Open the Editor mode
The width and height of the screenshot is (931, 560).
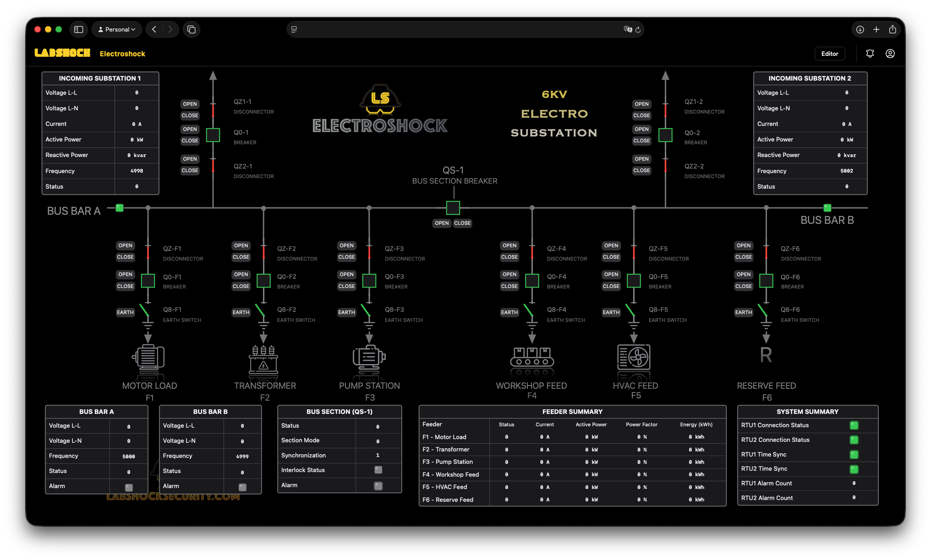click(830, 54)
